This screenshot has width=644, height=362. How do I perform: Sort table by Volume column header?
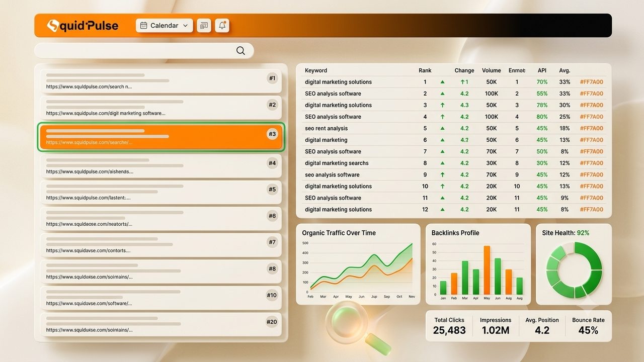pyautogui.click(x=492, y=70)
